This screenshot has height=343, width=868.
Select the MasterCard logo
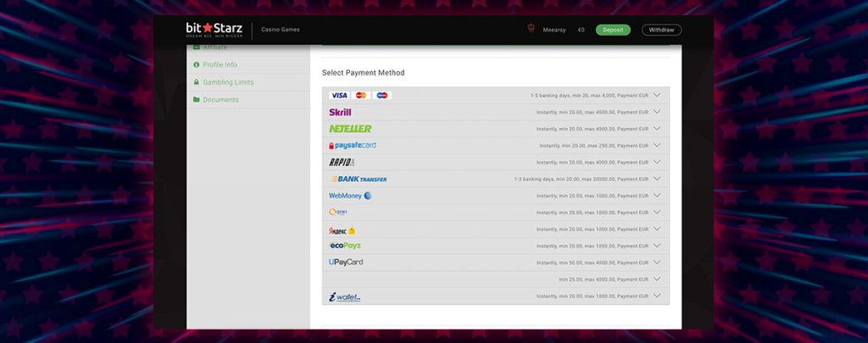click(x=361, y=95)
